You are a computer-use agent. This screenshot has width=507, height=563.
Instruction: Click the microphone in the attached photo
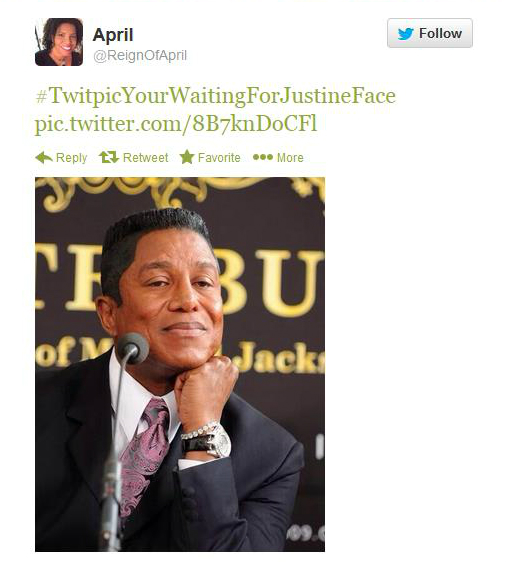point(132,348)
